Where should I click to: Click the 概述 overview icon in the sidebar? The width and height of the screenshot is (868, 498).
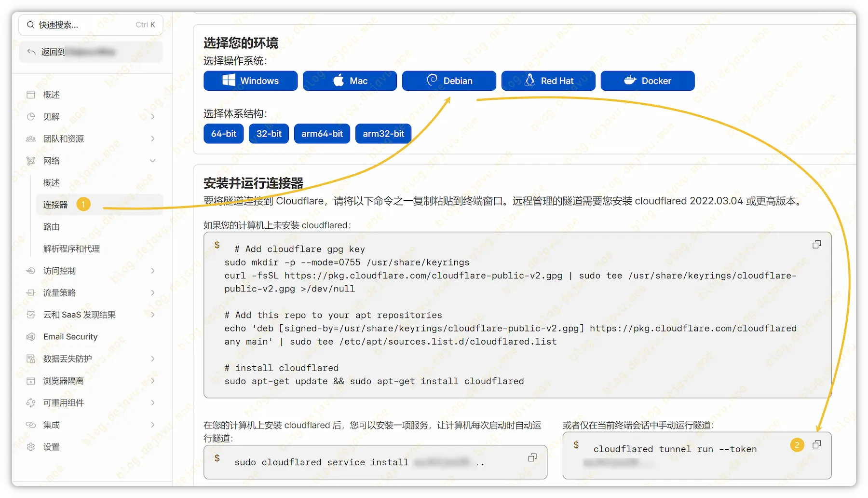[30, 95]
